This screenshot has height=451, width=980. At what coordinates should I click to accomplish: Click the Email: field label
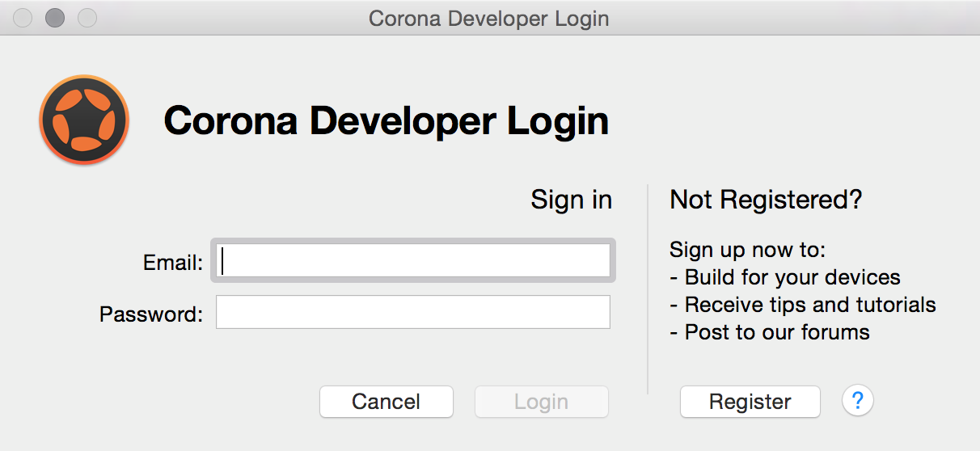coord(173,263)
